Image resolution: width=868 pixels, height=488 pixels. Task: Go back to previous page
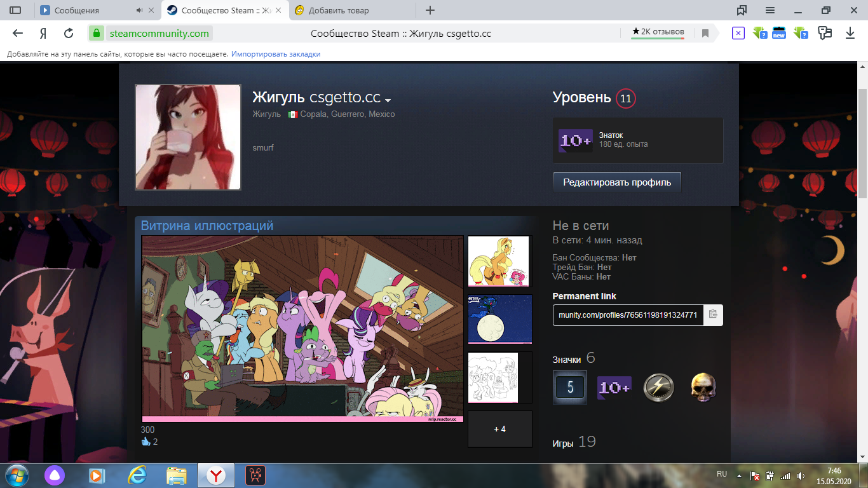click(x=18, y=33)
